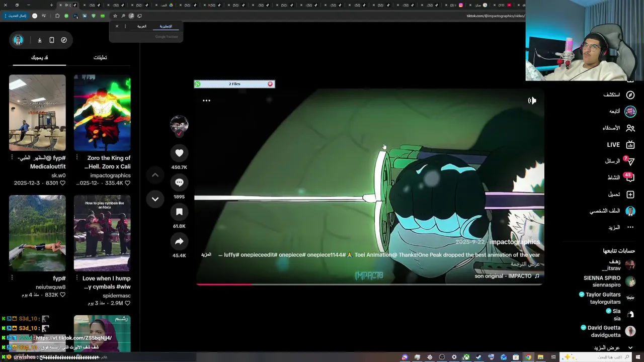
Task: Open comments via speech bubble icon
Action: (x=179, y=183)
